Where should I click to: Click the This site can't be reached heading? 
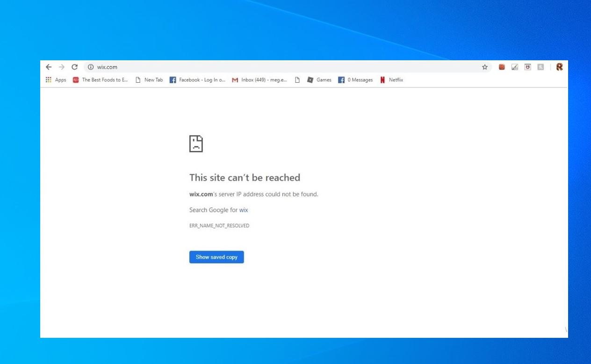pyautogui.click(x=245, y=178)
